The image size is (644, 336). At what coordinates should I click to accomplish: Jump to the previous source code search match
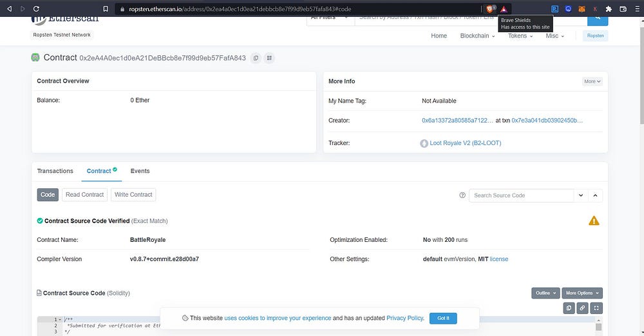tap(595, 195)
